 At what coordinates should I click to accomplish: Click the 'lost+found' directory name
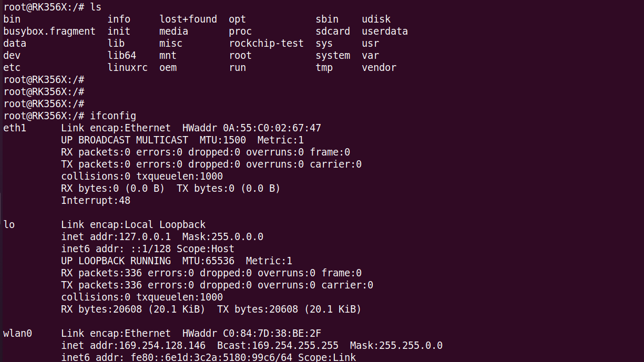[188, 19]
